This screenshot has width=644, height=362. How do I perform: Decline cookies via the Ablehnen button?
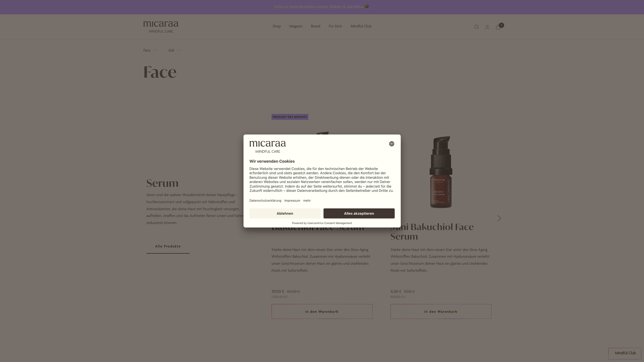pos(285,213)
